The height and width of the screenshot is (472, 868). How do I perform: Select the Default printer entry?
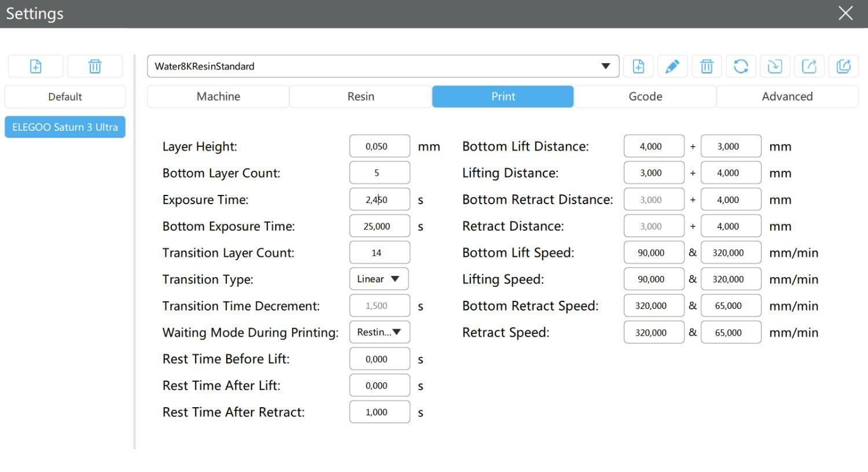[x=65, y=97]
